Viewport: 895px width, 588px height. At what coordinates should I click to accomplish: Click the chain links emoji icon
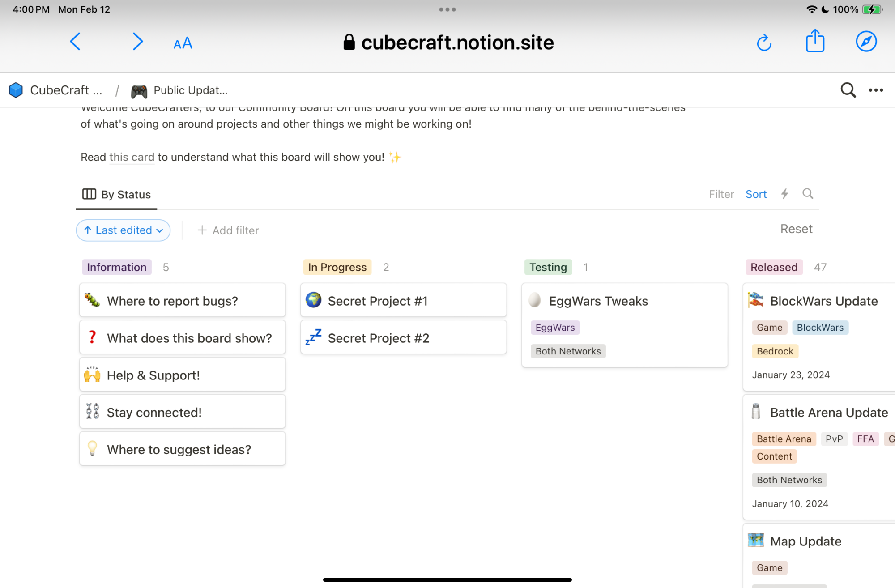coord(92,411)
